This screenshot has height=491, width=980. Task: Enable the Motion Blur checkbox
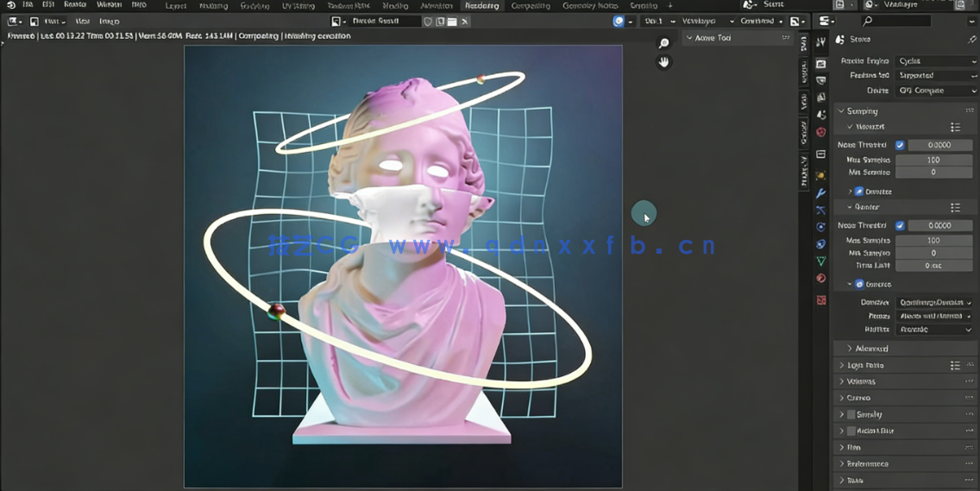pyautogui.click(x=851, y=431)
